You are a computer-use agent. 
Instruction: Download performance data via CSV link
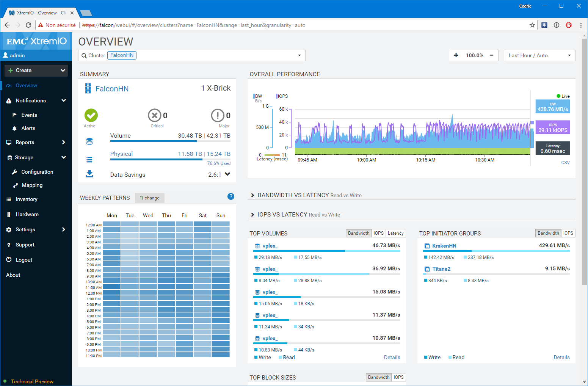(565, 163)
